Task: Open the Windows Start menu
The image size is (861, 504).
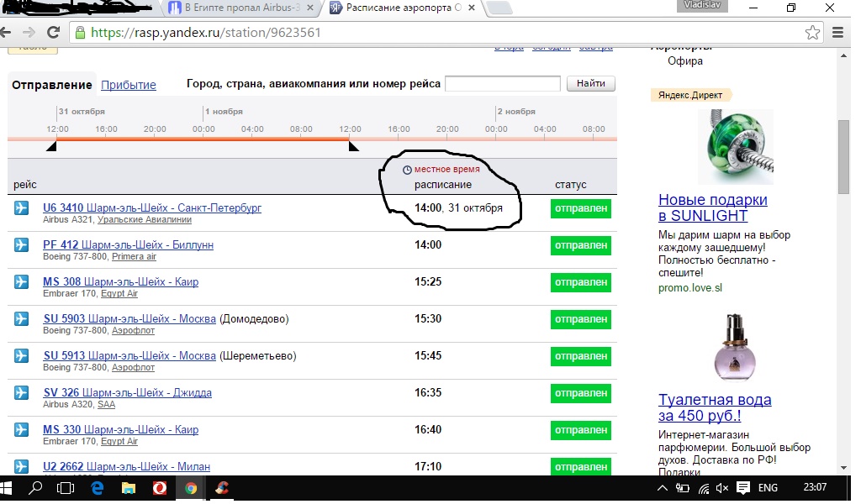Action: pos(6,487)
